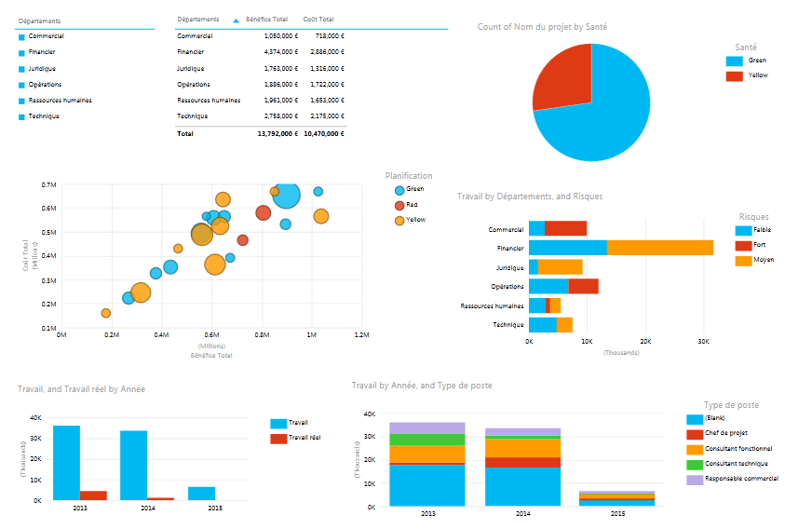Viewport: 812px width, 529px height.
Task: Select Responsable commercial legend entry
Action: click(x=695, y=480)
